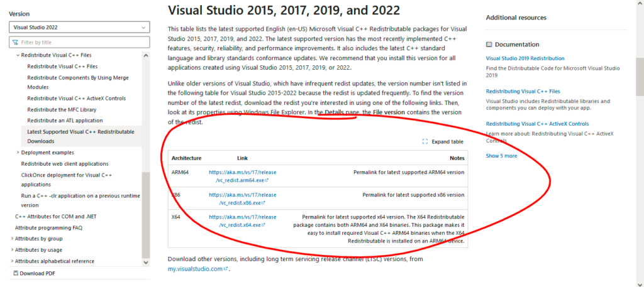The width and height of the screenshot is (644, 287).
Task: Click the Download PDF icon
Action: [x=15, y=273]
